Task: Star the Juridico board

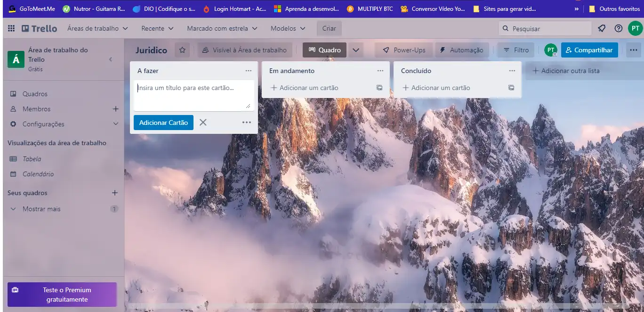Action: (x=182, y=50)
